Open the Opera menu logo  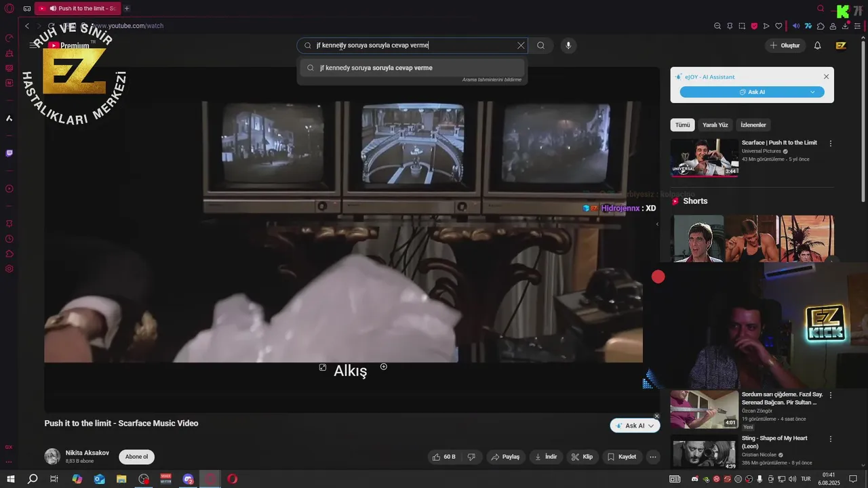[9, 8]
